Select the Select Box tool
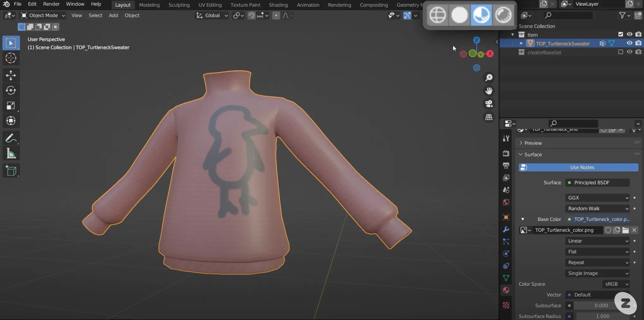 [x=11, y=43]
